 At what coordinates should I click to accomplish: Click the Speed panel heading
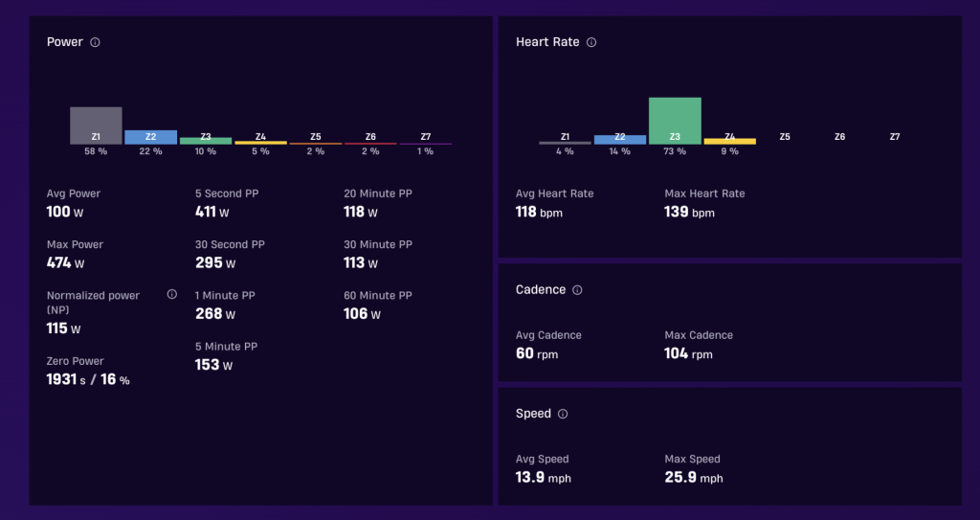click(533, 414)
